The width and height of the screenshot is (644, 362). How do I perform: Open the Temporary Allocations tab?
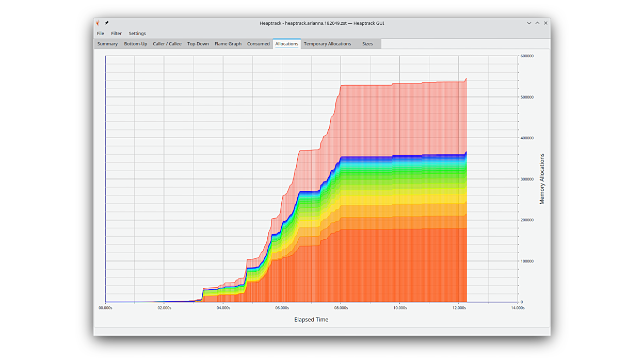click(x=327, y=44)
